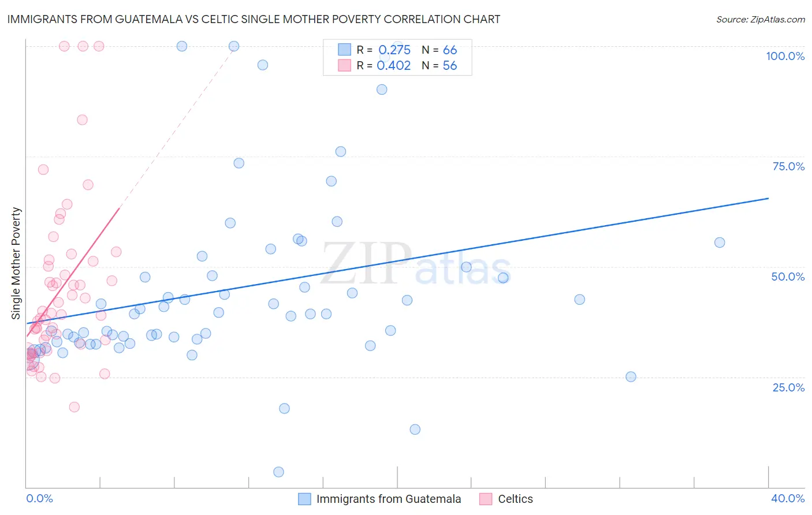
Task: Select the pink data point at the bottom of the pink cluster
Action: point(75,406)
